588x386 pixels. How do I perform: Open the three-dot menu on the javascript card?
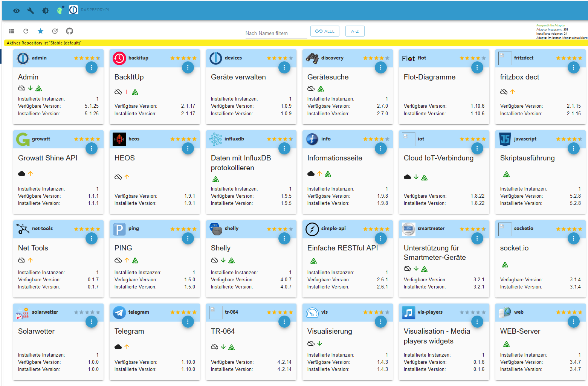[574, 148]
